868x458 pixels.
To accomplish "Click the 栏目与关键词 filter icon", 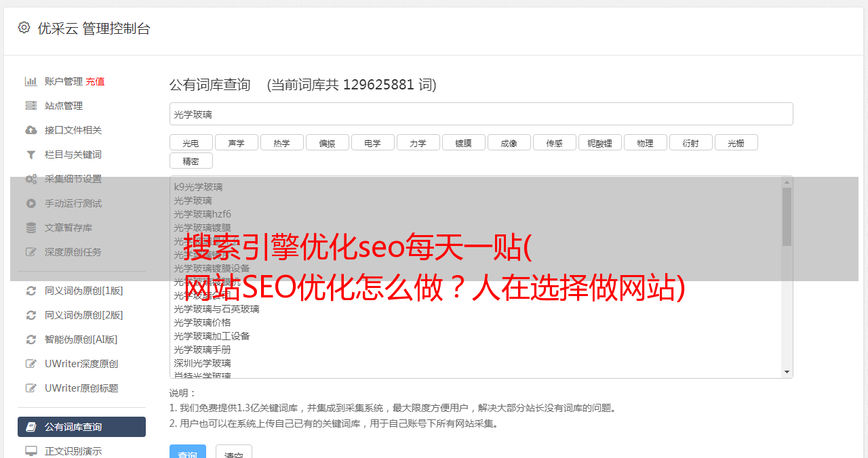I will (x=31, y=154).
